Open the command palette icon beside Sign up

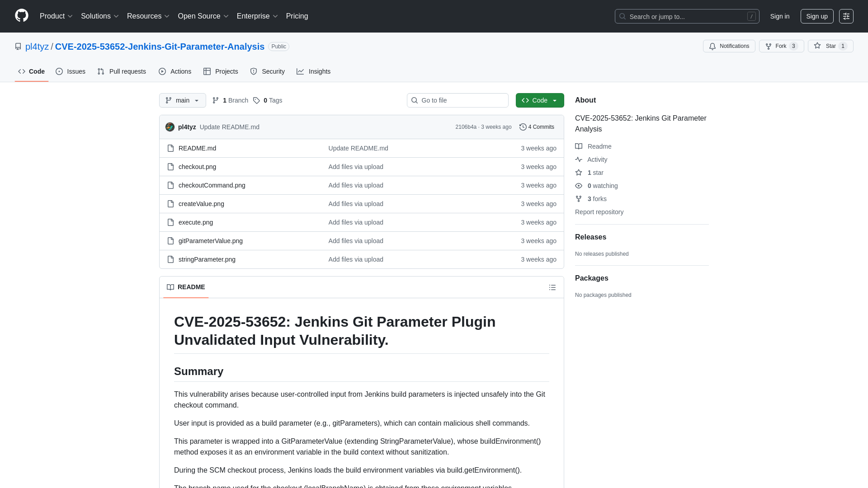click(846, 16)
